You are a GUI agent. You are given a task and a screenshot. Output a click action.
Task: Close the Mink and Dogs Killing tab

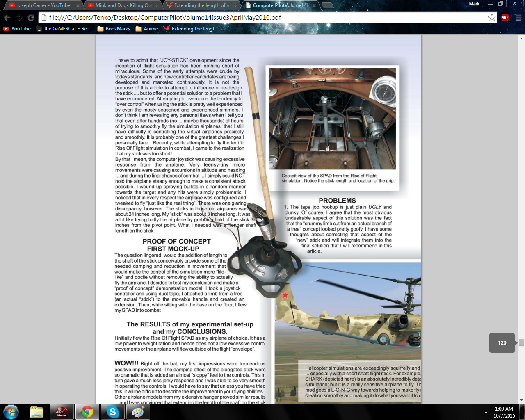point(157,5)
